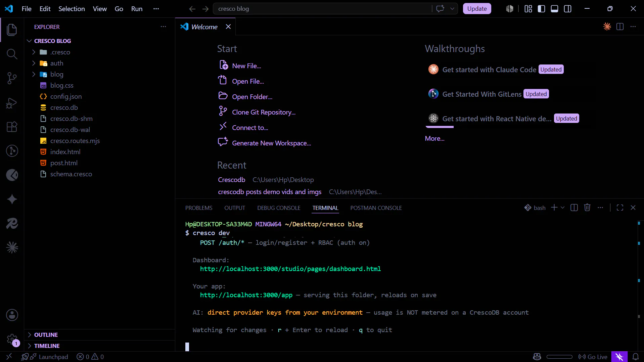Open the chat icon in title bar
The height and width of the screenshot is (362, 644).
pos(440,9)
